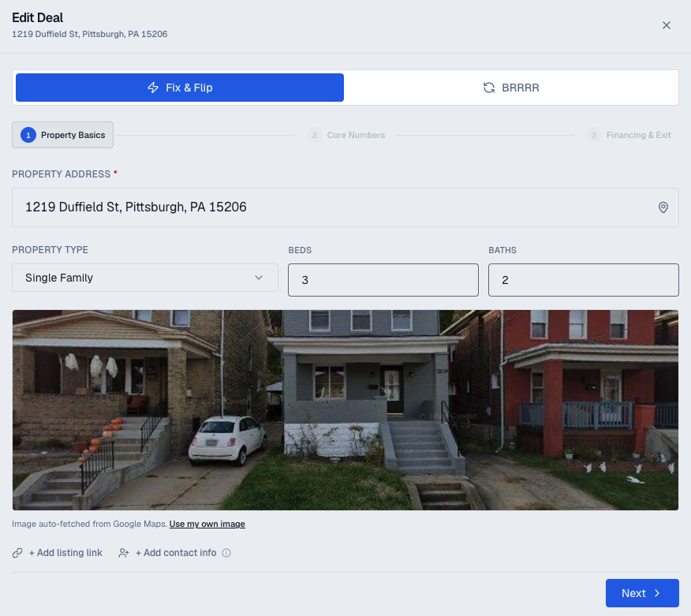Add a listing link
The image size is (691, 616).
[x=65, y=553]
